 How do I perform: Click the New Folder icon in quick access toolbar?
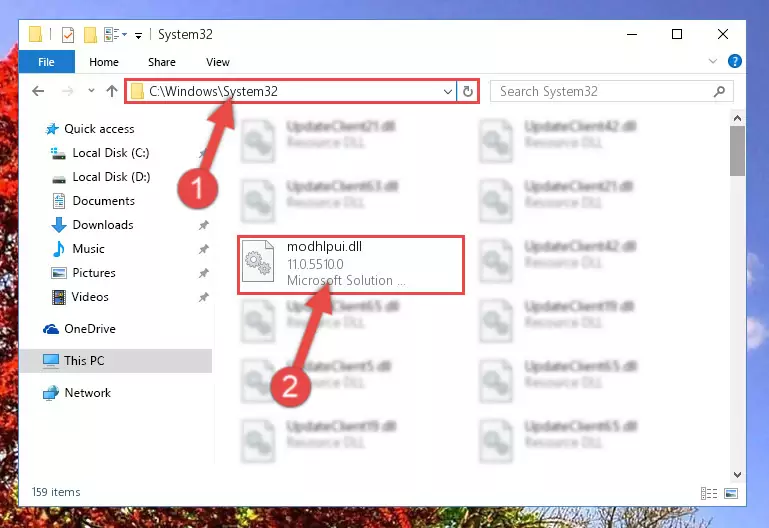(x=90, y=35)
